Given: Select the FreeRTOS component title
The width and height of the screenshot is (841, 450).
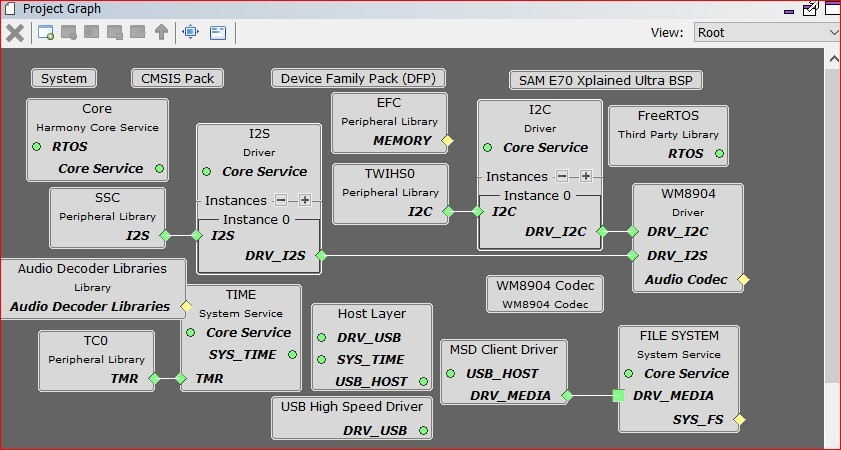Looking at the screenshot, I should click(668, 116).
